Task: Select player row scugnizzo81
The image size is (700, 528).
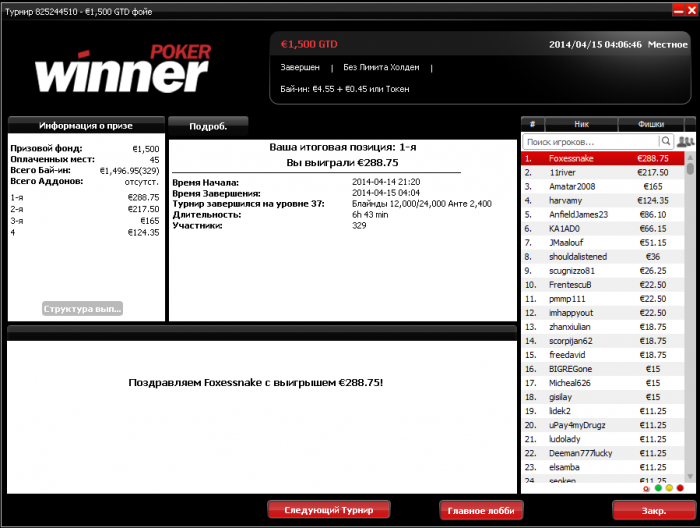Action: pyautogui.click(x=603, y=271)
